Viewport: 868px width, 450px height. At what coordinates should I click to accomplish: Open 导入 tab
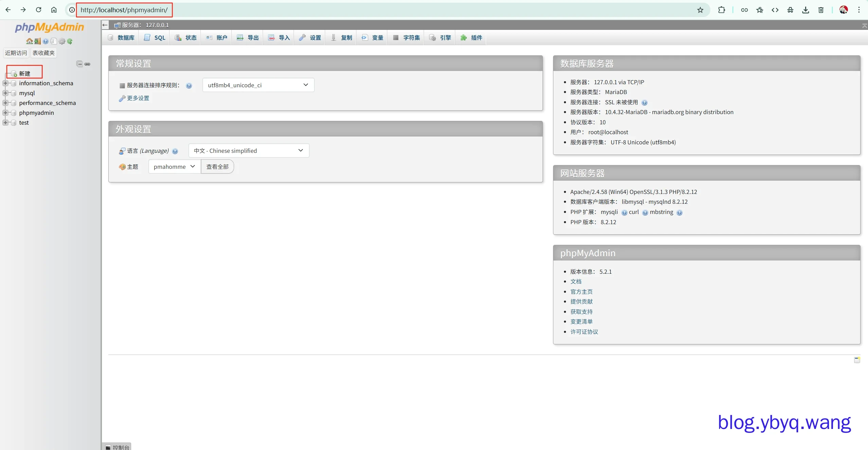(279, 38)
